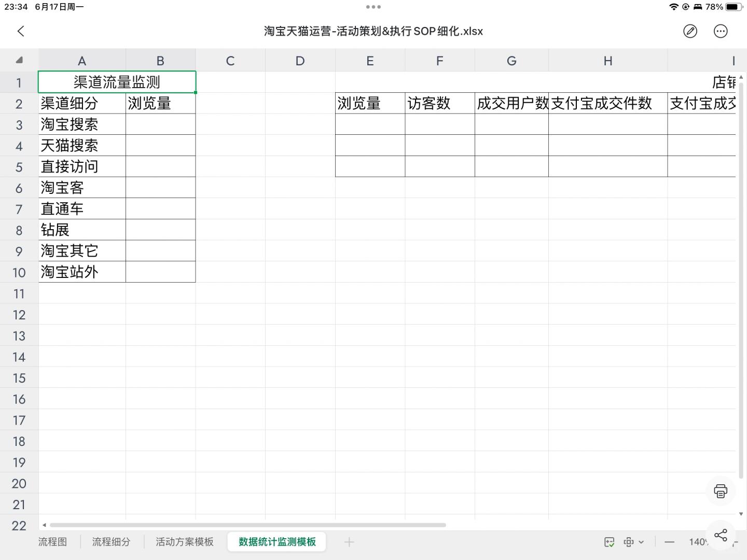Screen dimensions: 747x560
Task: Click the vertical scrollbar thumb
Action: pyautogui.click(x=741, y=280)
